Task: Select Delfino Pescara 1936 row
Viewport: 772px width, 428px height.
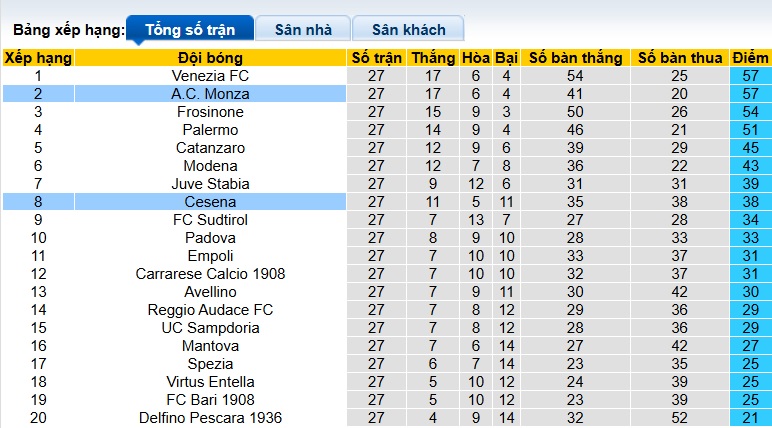Action: click(210, 418)
